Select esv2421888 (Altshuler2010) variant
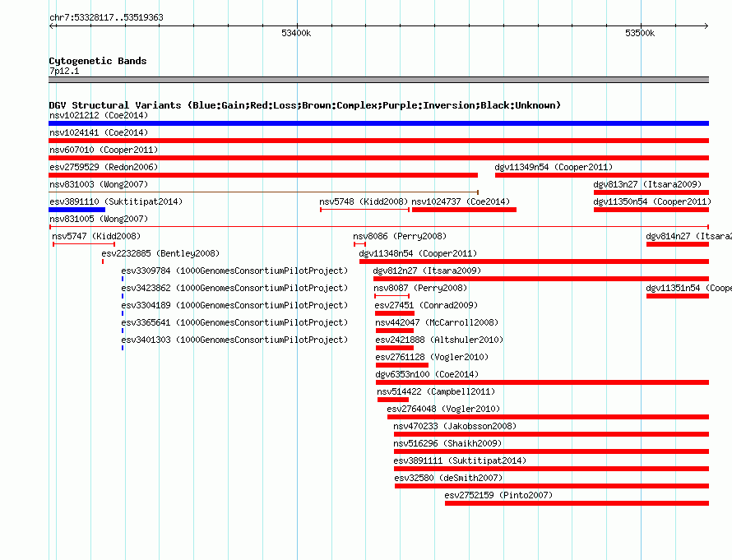 click(439, 340)
